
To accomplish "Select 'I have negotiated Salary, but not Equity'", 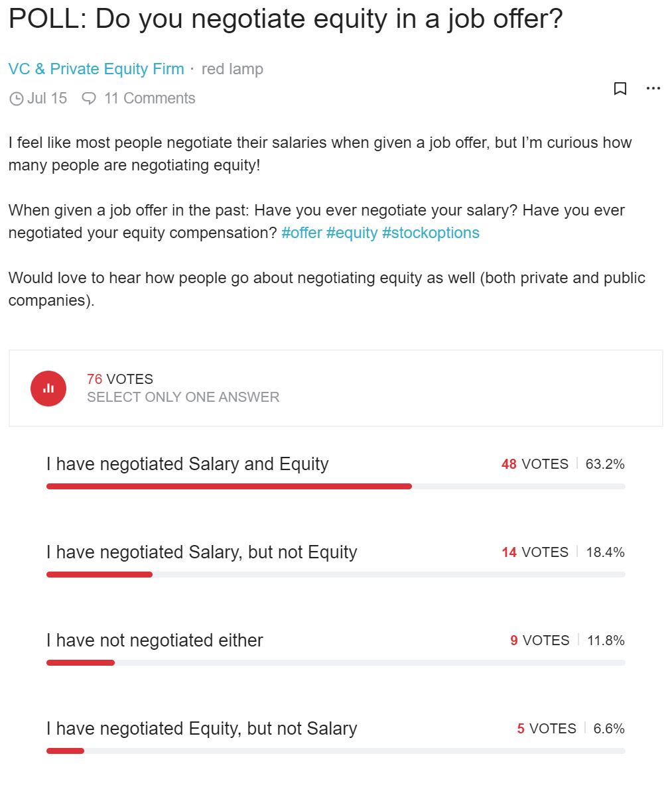I will [x=201, y=552].
